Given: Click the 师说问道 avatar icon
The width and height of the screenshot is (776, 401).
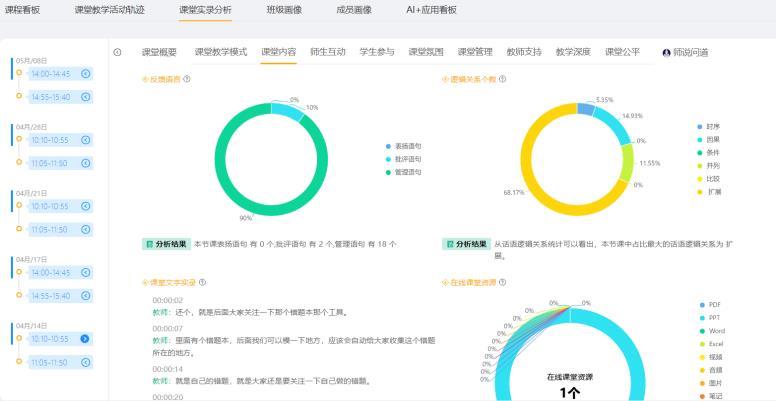Looking at the screenshot, I should click(666, 52).
